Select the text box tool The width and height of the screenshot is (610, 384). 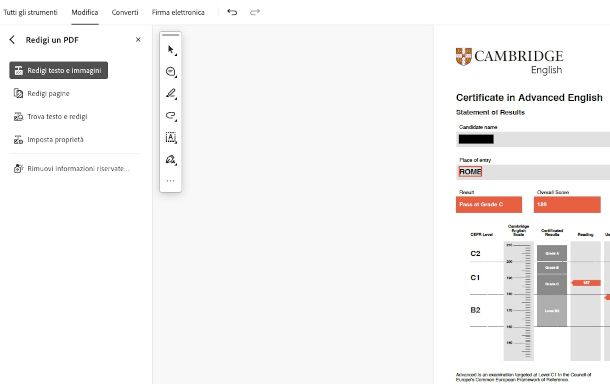click(171, 138)
